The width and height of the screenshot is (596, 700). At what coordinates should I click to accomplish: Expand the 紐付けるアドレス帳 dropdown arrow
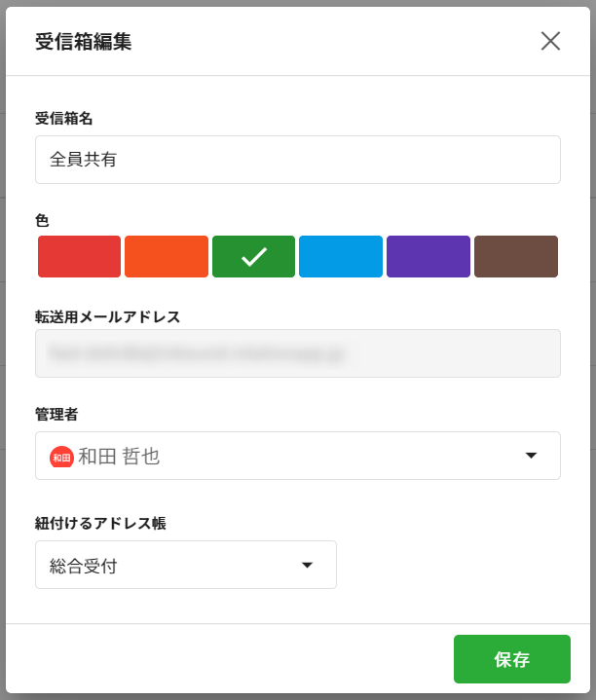click(307, 565)
